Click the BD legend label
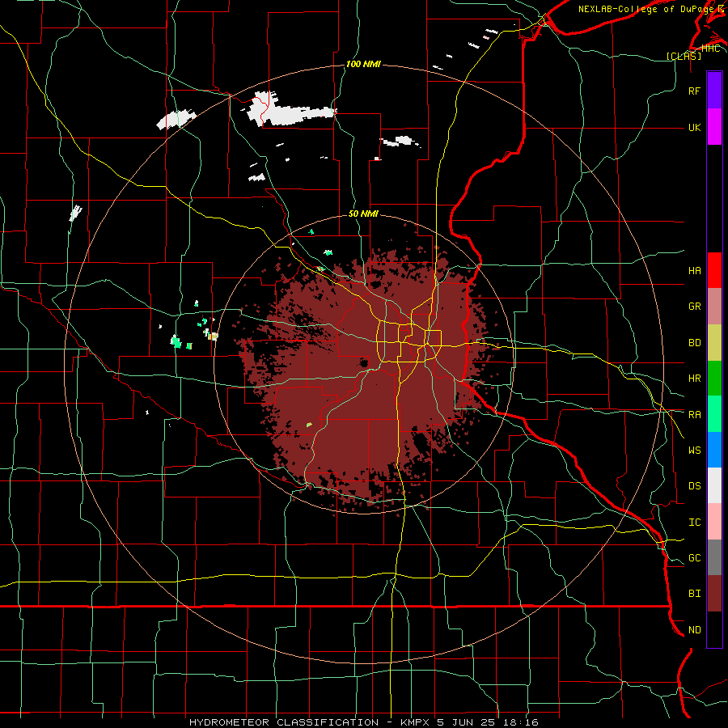 point(694,343)
